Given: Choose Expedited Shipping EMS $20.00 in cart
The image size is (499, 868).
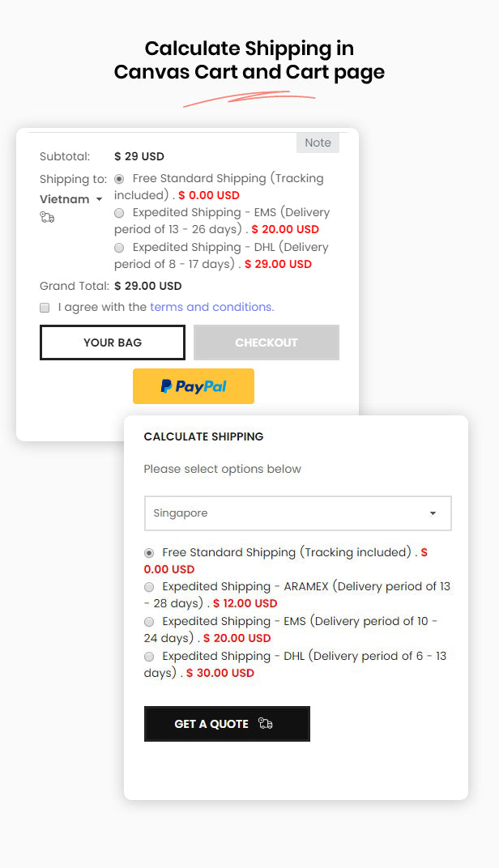Looking at the screenshot, I should coord(119,213).
